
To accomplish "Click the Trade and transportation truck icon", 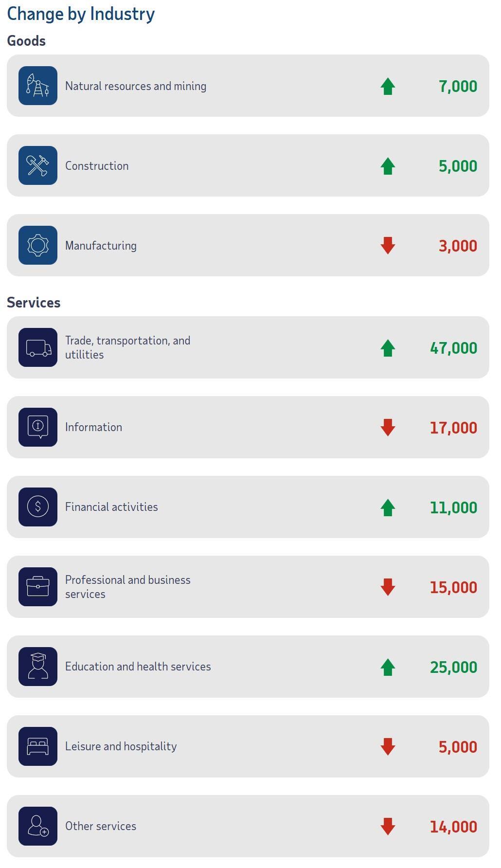I will (x=38, y=347).
